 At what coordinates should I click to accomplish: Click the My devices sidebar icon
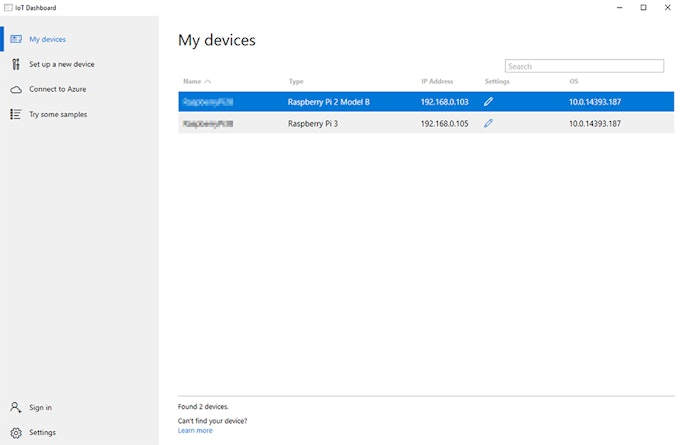click(x=16, y=40)
